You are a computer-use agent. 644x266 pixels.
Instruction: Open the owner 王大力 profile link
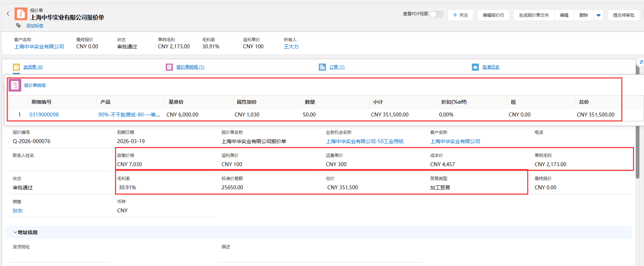pos(291,47)
